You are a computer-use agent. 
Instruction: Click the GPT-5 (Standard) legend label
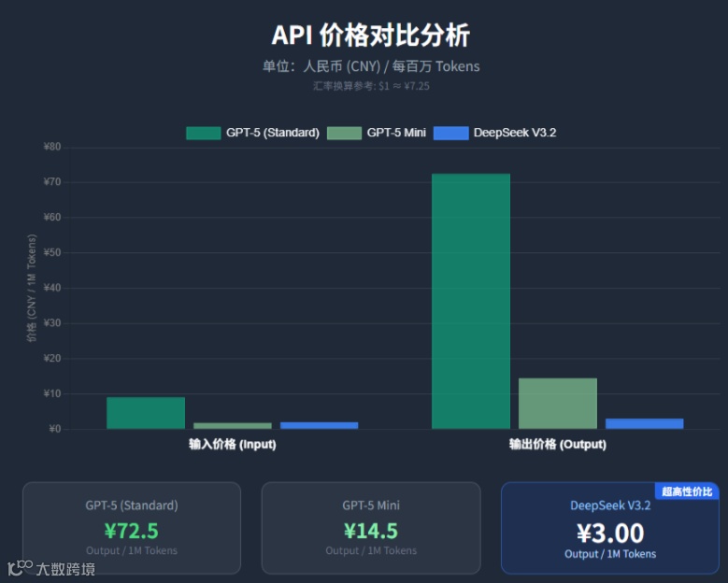[x=273, y=133]
